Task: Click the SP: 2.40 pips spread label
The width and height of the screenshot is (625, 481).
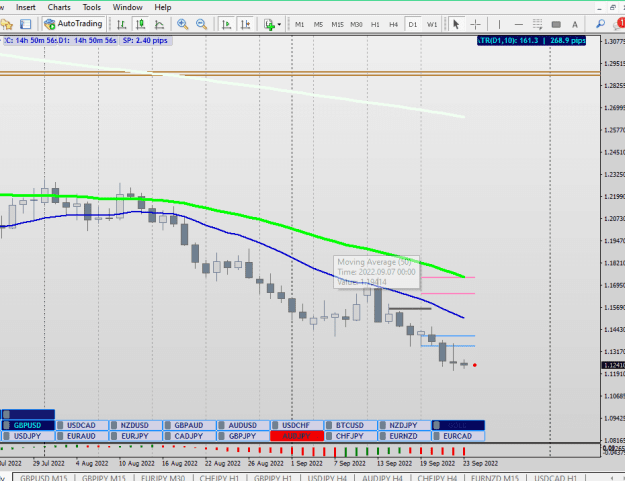Action: coord(145,41)
